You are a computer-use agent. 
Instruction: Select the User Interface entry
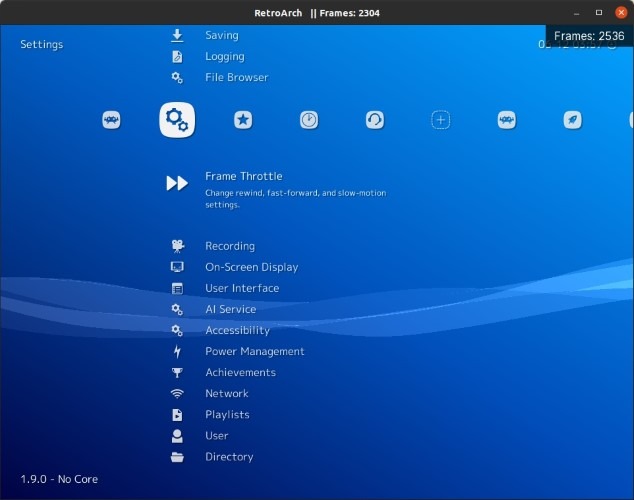(x=242, y=288)
